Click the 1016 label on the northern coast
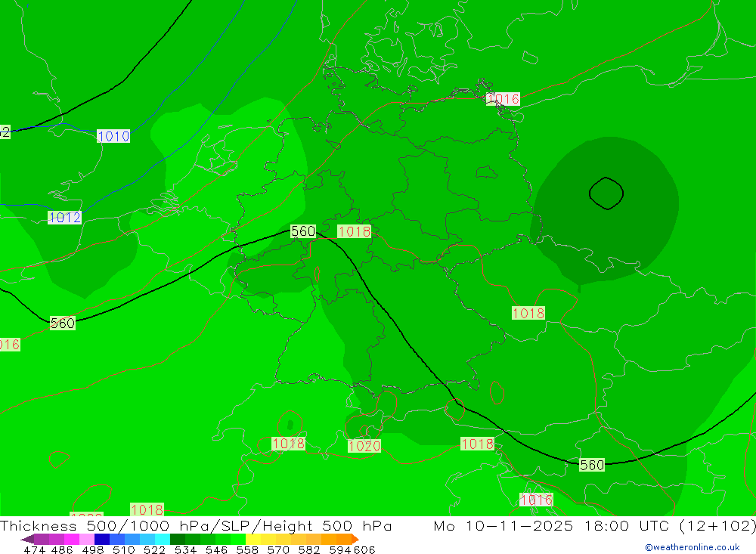The image size is (756, 554). pos(503,99)
